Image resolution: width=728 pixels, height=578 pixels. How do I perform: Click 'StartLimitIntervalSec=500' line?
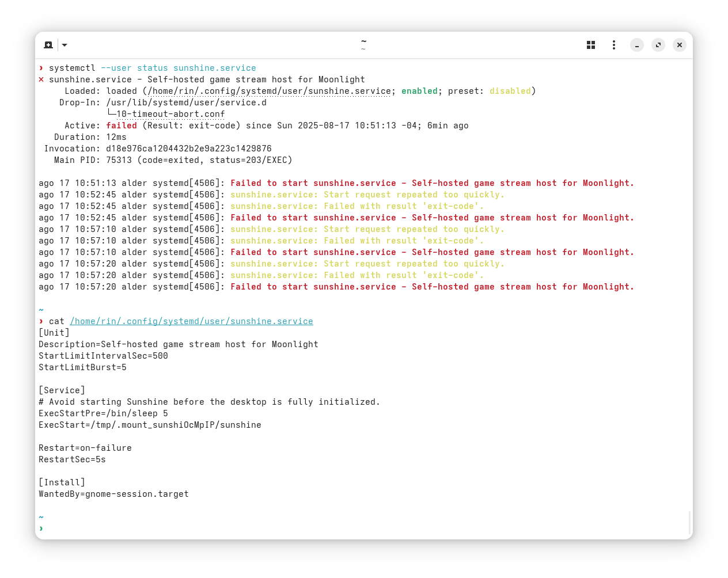pos(103,356)
